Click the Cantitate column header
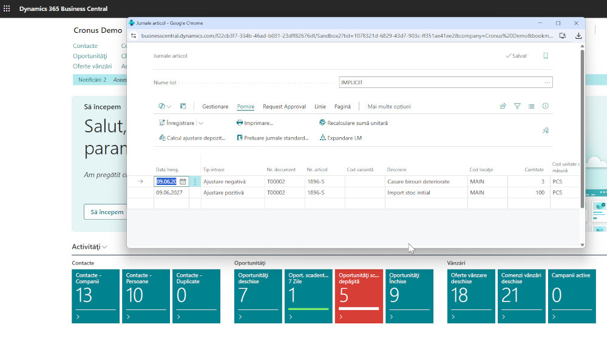Viewport: 607px width, 364px height. click(534, 169)
